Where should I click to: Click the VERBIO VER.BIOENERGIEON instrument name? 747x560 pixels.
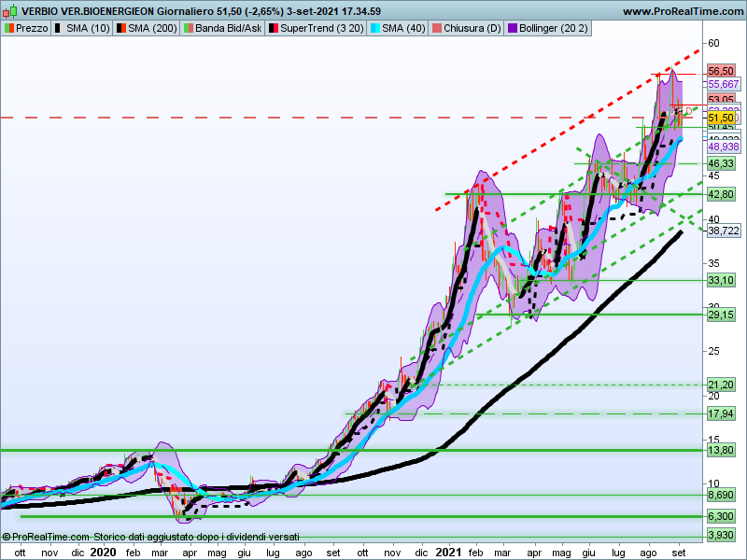pyautogui.click(x=88, y=11)
